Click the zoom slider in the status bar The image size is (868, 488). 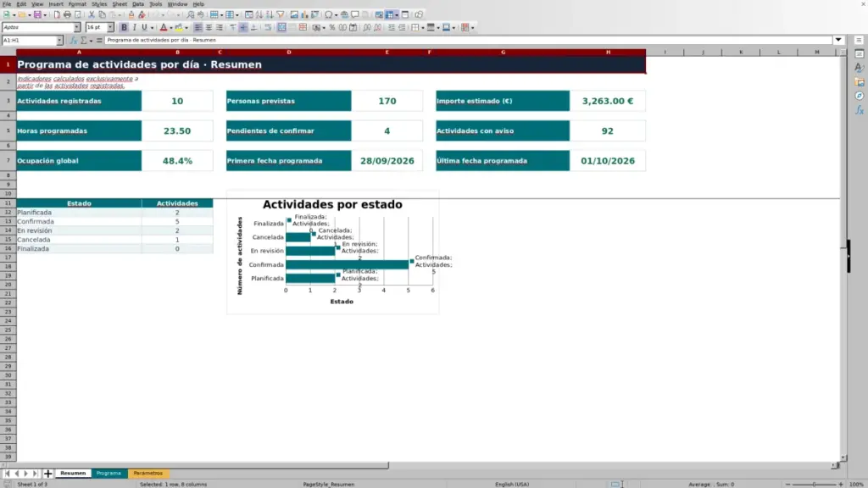click(814, 485)
